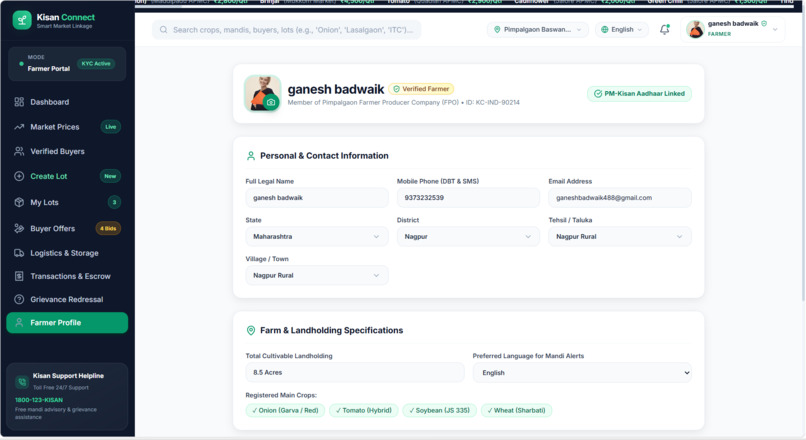This screenshot has height=440, width=806.
Task: Toggle the Tomato (Hybrid) crop chip
Action: point(363,410)
